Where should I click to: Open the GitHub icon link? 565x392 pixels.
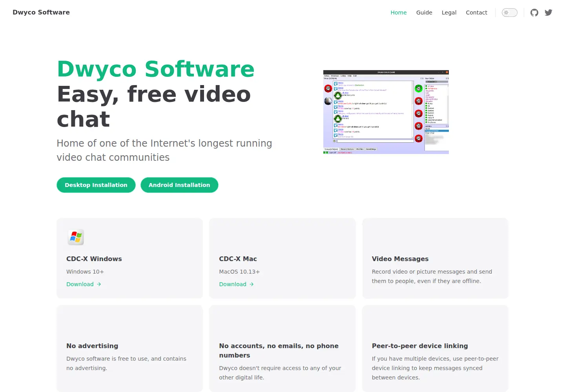[x=534, y=13]
